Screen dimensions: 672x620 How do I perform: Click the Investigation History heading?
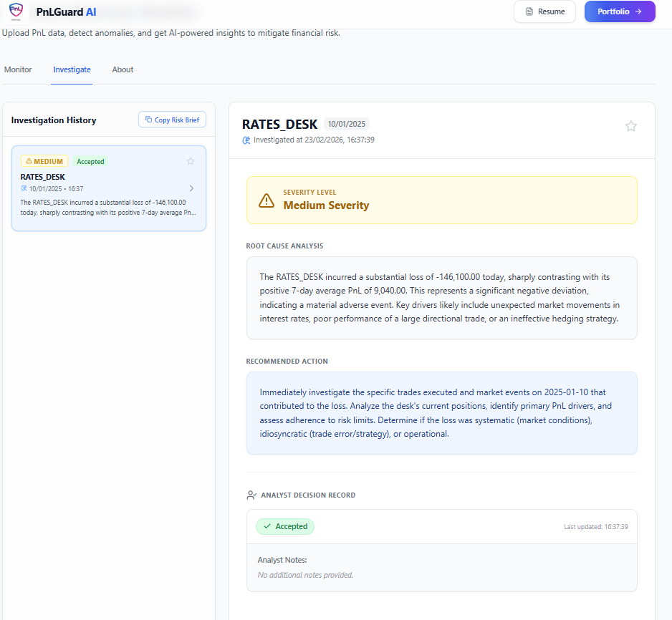coord(54,120)
